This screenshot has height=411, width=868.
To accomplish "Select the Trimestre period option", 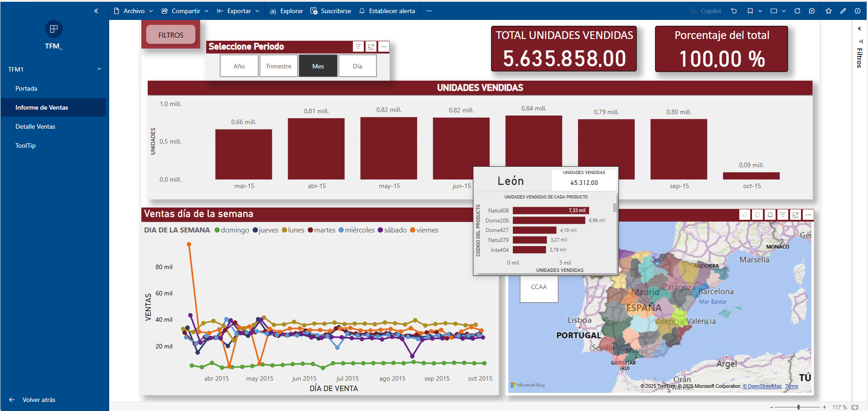I will pyautogui.click(x=279, y=66).
